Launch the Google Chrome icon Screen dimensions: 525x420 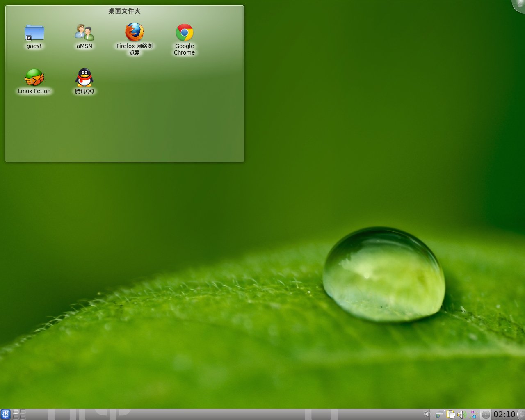tap(185, 33)
